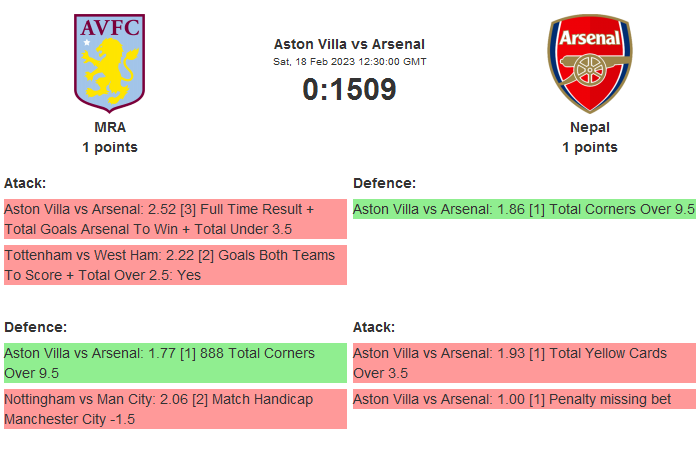The height and width of the screenshot is (460, 700).
Task: Select the Nottingham vs Man City handicap bet
Action: tap(175, 409)
